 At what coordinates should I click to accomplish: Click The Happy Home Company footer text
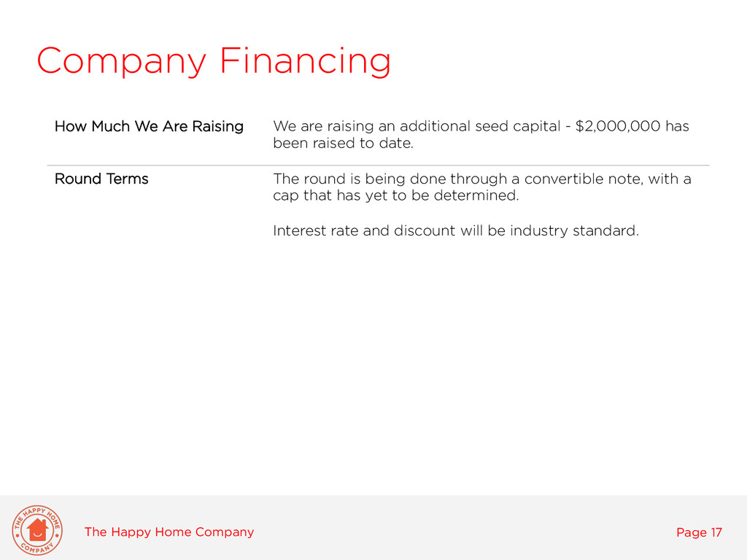pos(169,532)
